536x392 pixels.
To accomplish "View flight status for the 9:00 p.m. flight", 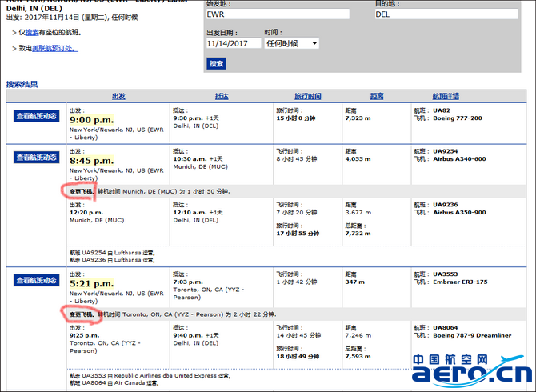I will [x=36, y=116].
